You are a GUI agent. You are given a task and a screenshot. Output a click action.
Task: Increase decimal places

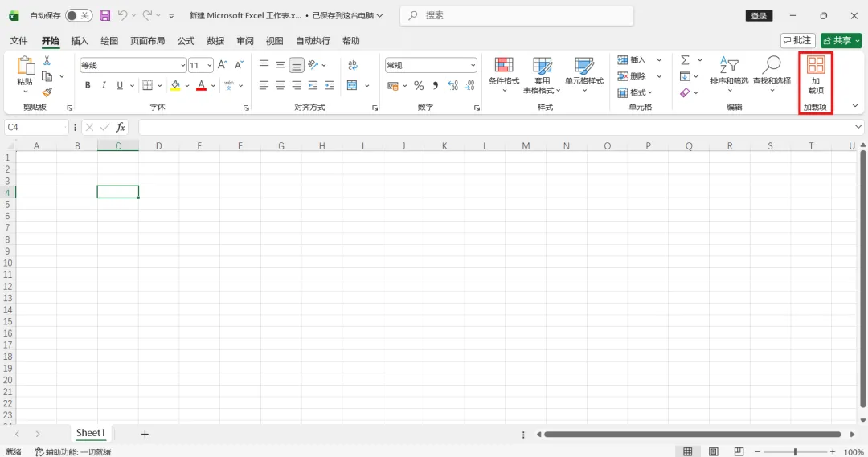point(452,86)
